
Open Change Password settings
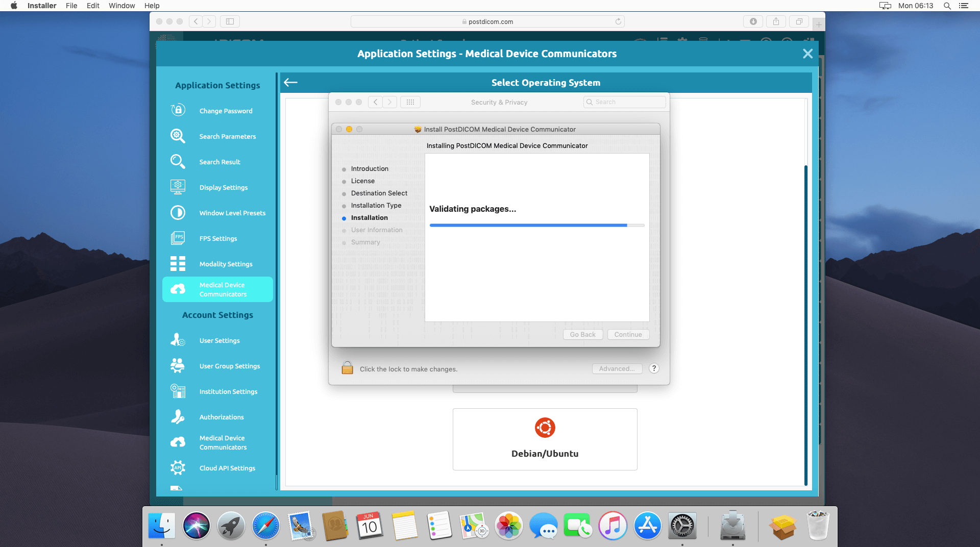217,111
